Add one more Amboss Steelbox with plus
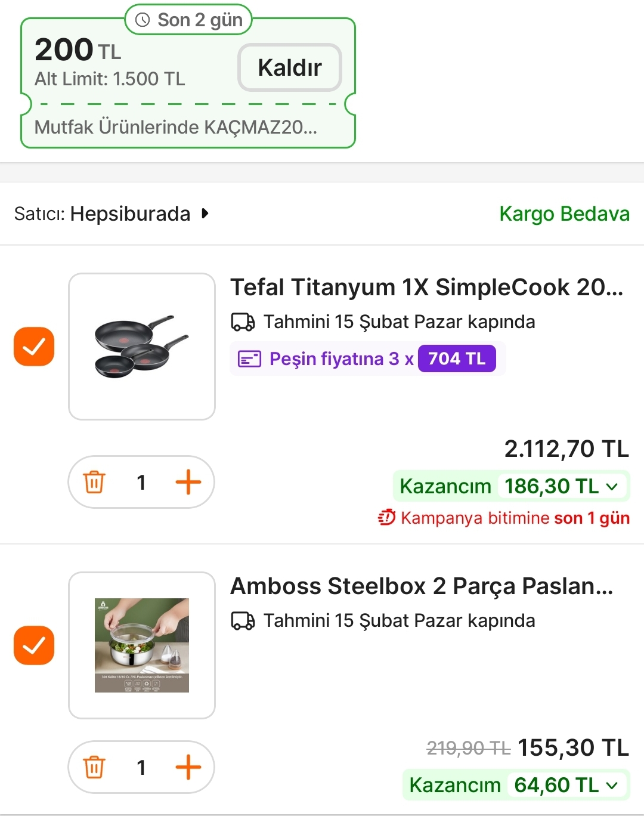Viewport: 644px width, 816px height. point(188,767)
